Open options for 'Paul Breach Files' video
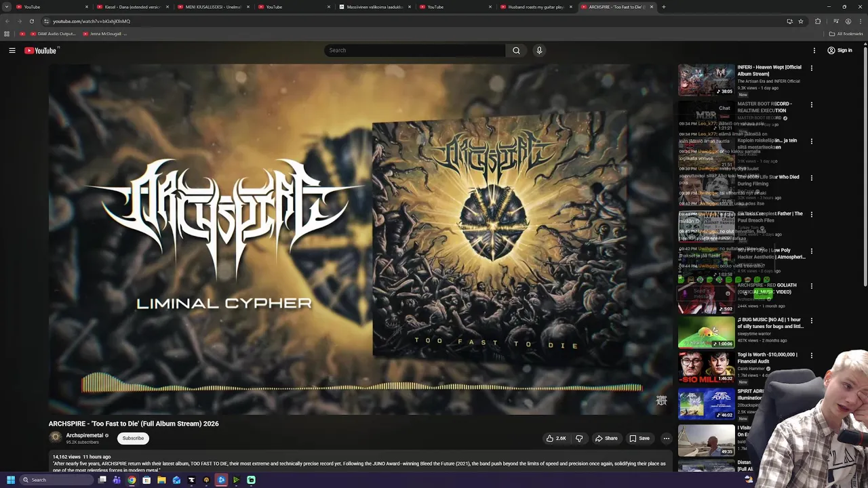The width and height of the screenshot is (868, 488). [811, 214]
